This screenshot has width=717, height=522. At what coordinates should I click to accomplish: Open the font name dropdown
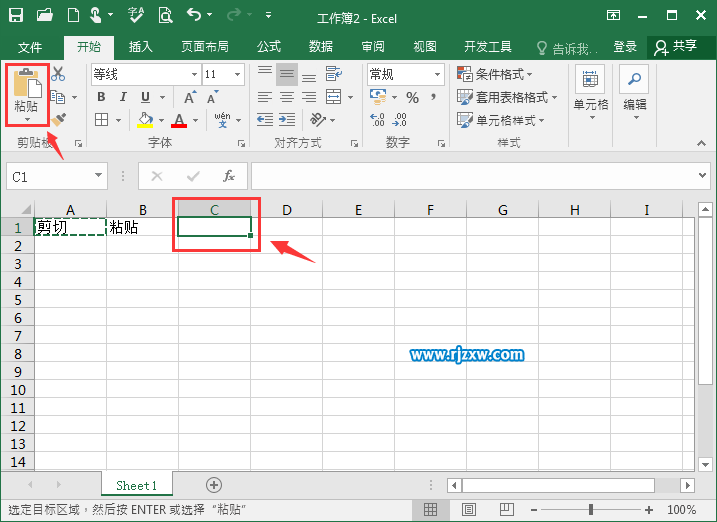194,75
